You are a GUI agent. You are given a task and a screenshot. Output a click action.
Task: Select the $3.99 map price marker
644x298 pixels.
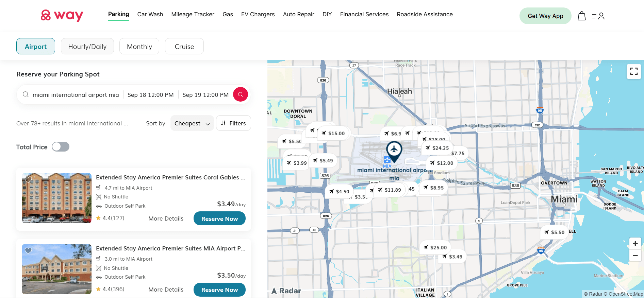pyautogui.click(x=297, y=163)
